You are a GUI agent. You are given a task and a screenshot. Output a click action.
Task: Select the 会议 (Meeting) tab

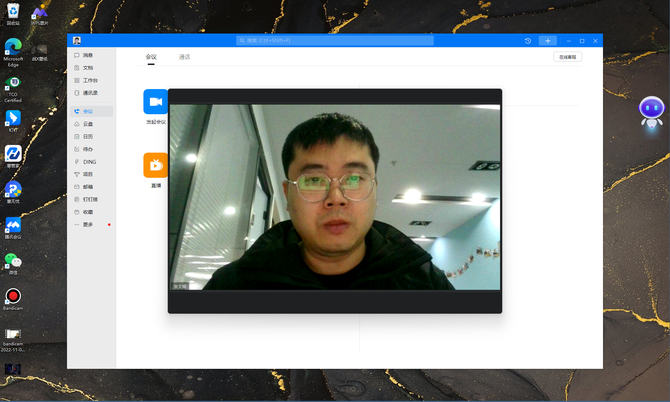(151, 57)
